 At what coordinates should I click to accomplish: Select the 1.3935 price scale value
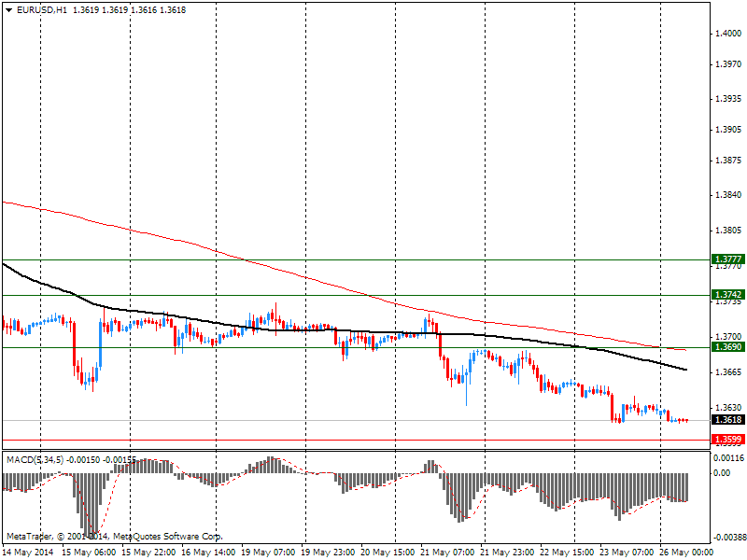[728, 99]
